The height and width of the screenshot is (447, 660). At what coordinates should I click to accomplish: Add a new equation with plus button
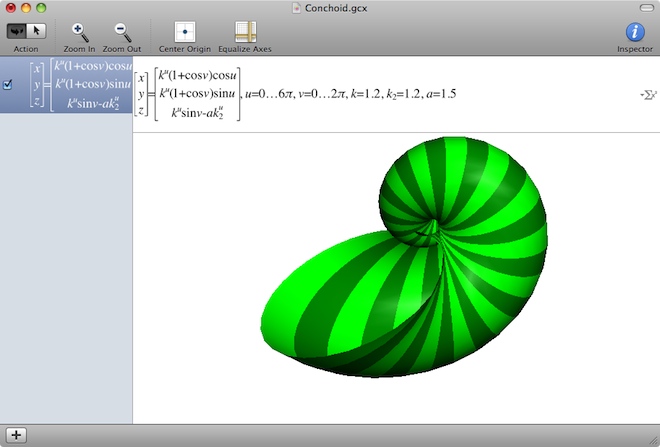[x=16, y=435]
